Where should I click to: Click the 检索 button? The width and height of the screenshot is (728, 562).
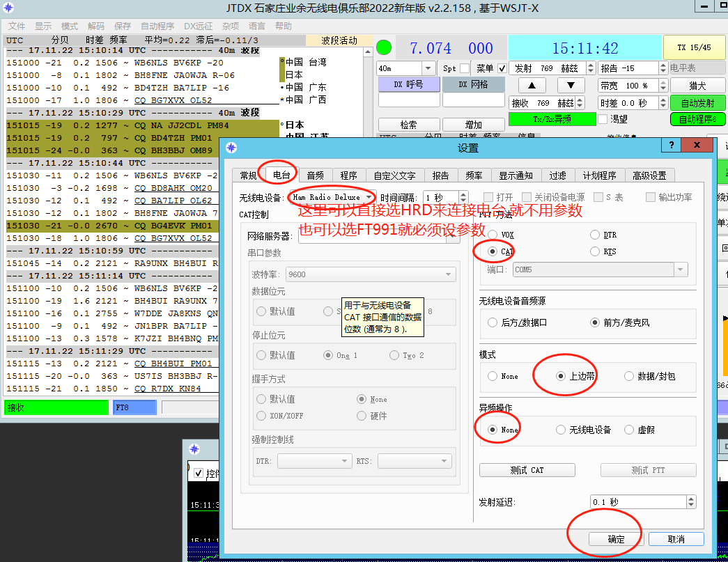click(408, 125)
